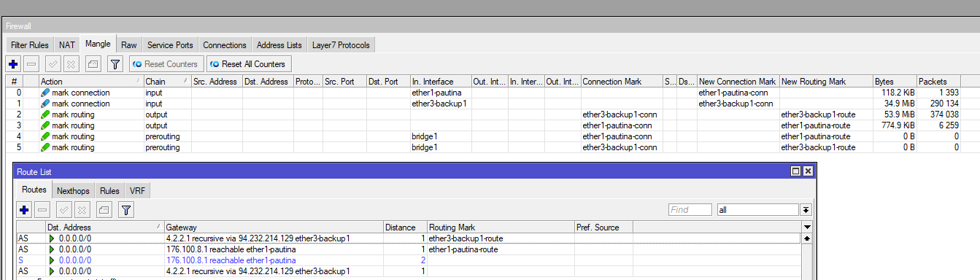Screen dimensions: 980x280
Task: Enable route checkmark icon in Route List
Action: 64,210
